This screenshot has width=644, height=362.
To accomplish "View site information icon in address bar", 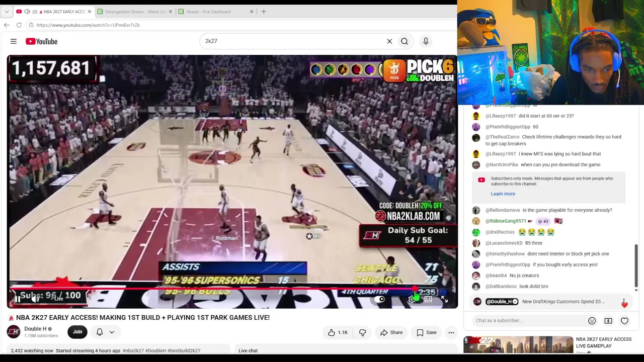I will tap(31, 25).
